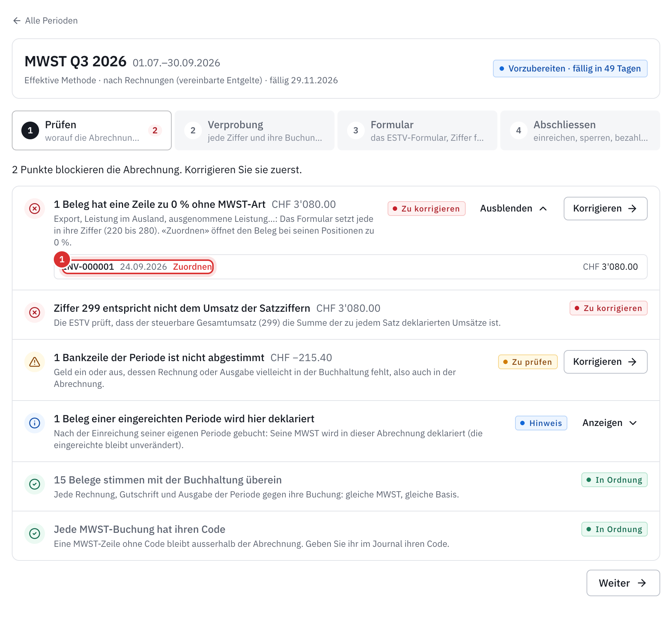Click the back arrow icon beside Alle Perioden
672x622 pixels.
coord(17,21)
